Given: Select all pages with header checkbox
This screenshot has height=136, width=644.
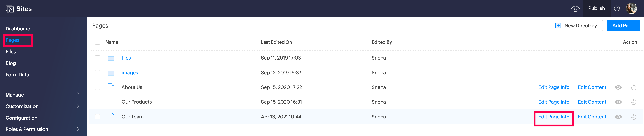Looking at the screenshot, I should [97, 42].
